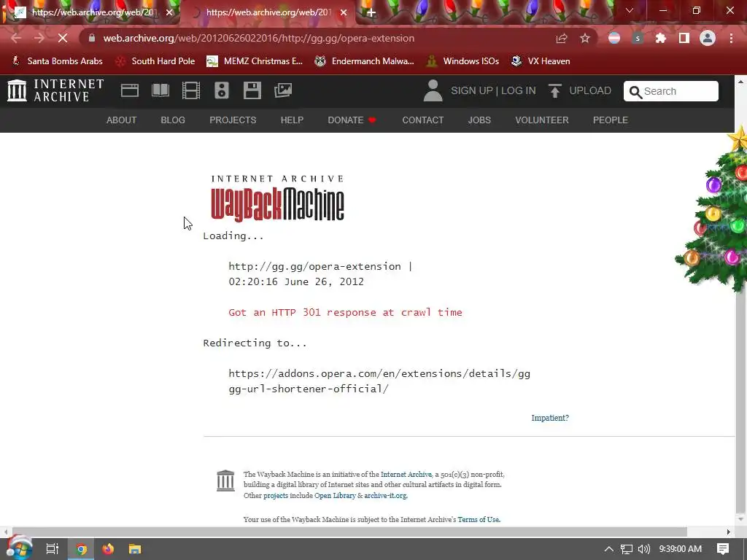
Task: Open the VX Heaven bookmark
Action: (x=541, y=61)
